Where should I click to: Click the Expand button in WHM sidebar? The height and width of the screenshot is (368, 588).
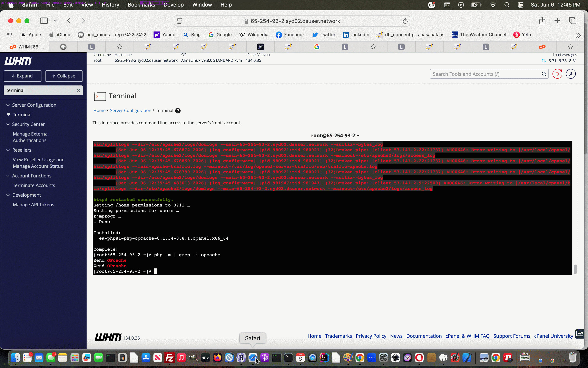tap(22, 76)
